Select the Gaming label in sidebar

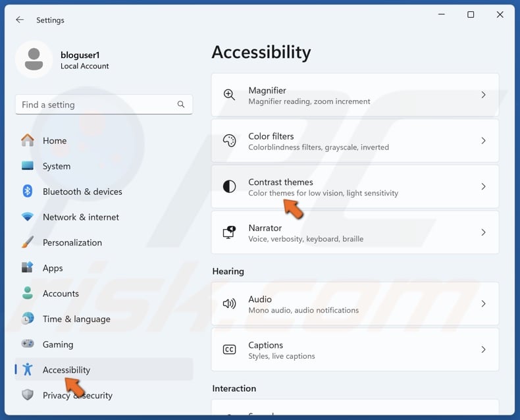click(58, 345)
